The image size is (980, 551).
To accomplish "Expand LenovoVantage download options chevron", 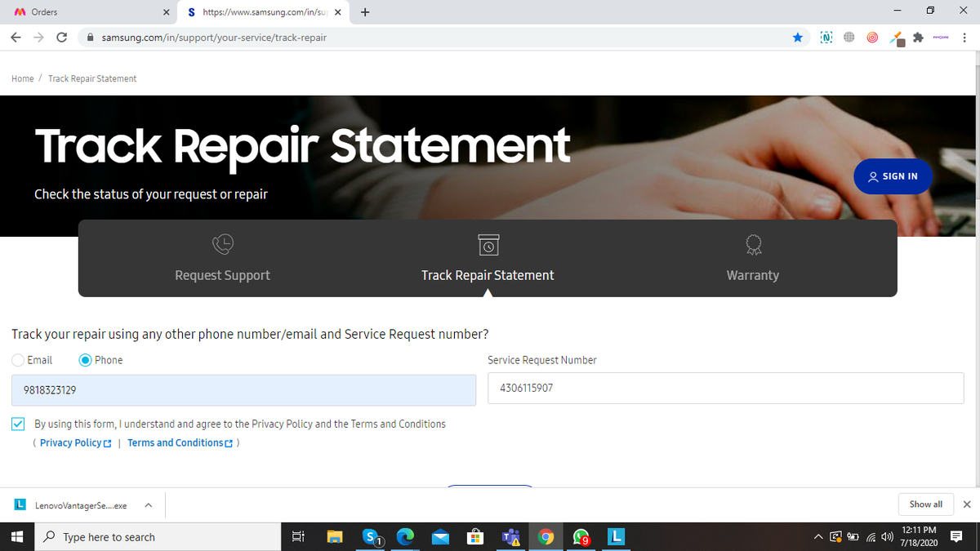I will [x=148, y=504].
